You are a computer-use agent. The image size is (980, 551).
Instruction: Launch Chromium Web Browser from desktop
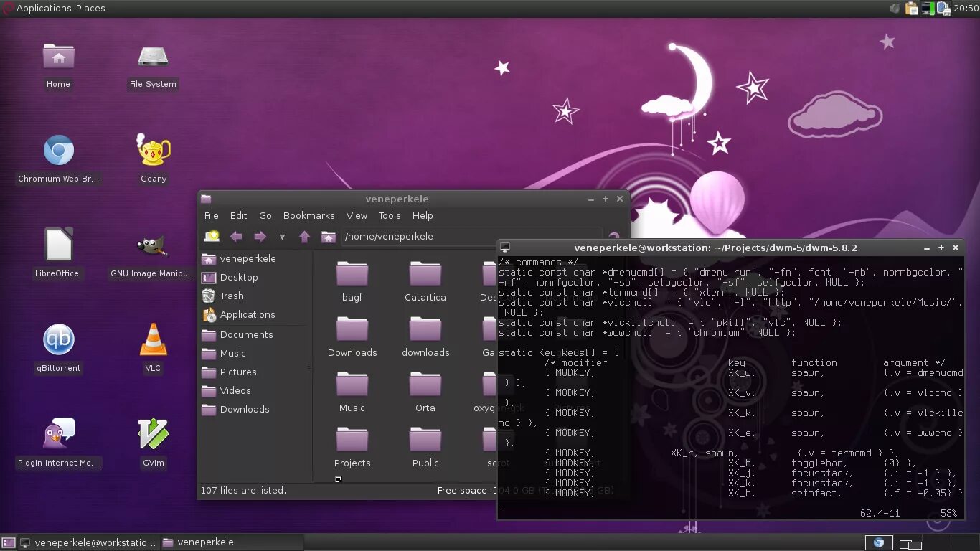(x=58, y=159)
